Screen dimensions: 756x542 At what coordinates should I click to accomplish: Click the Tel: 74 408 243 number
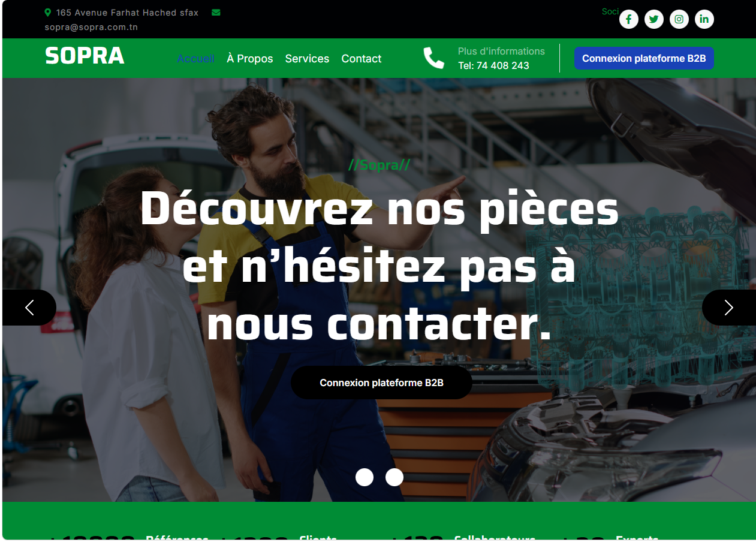point(493,65)
